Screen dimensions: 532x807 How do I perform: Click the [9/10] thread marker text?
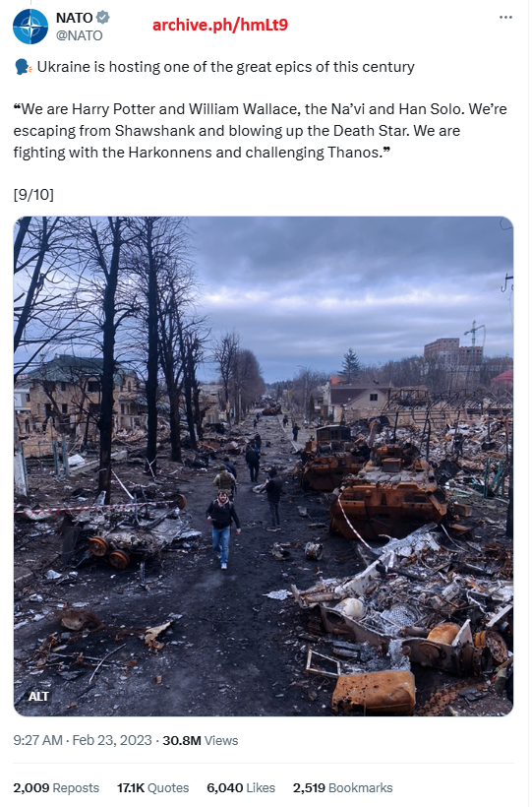(33, 195)
